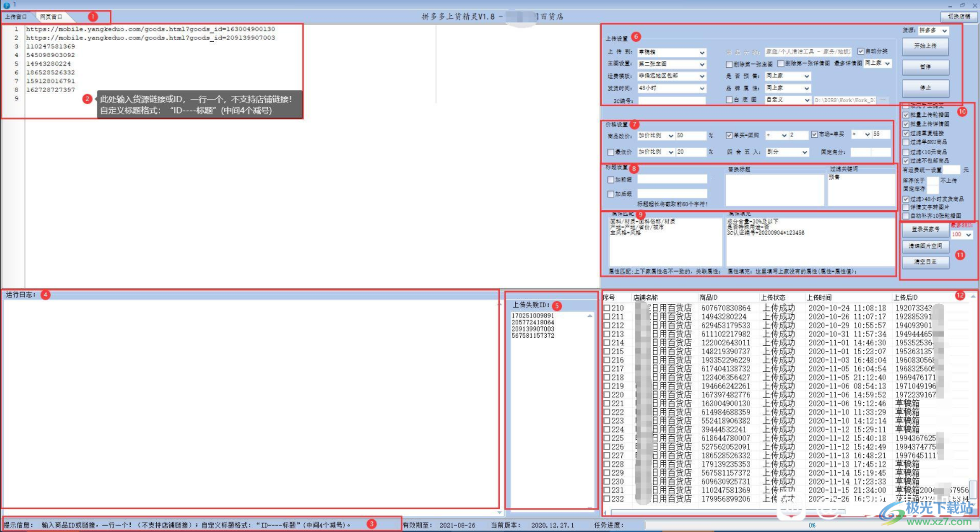关闭"过滤不包邮商品"过滤项
The width and height of the screenshot is (980, 532).
point(906,161)
